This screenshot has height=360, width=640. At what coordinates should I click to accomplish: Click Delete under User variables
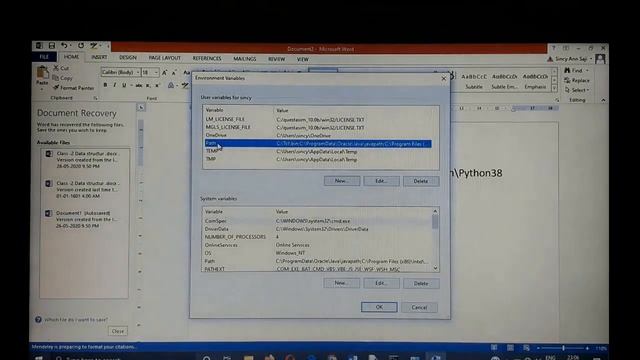pyautogui.click(x=421, y=181)
